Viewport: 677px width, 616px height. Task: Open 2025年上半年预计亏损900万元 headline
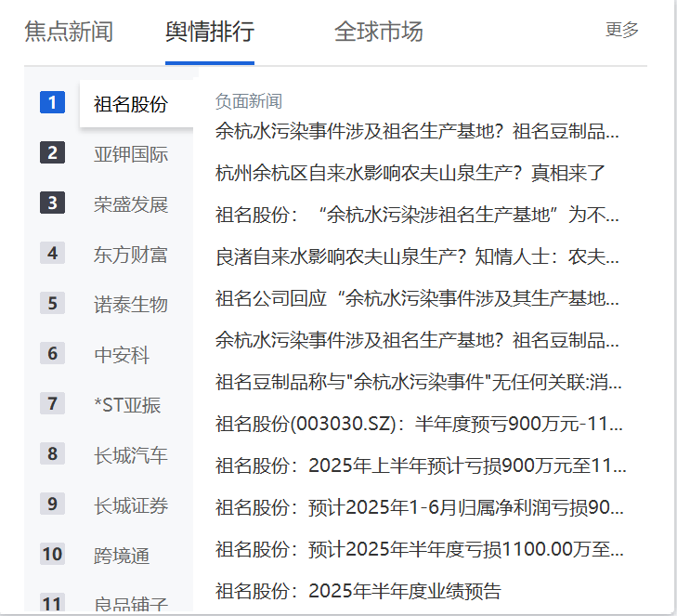click(x=421, y=465)
